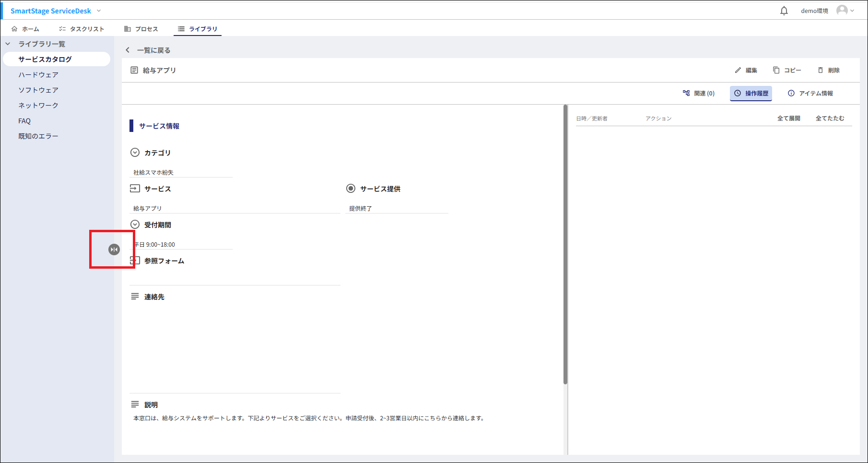Switch to the プロセス tab
Screen dimensions: 868x463
141,29
